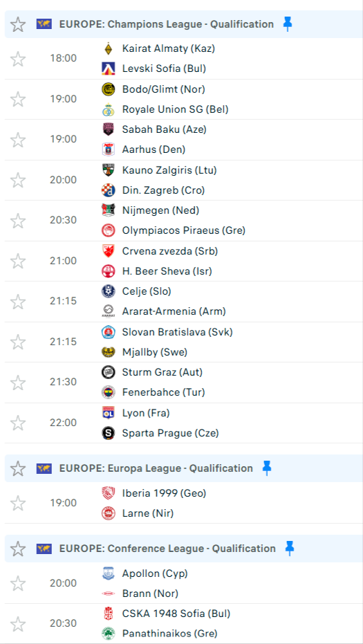Click the Bodo/Glimt yellow crest icon
The width and height of the screenshot is (363, 644).
click(x=109, y=89)
